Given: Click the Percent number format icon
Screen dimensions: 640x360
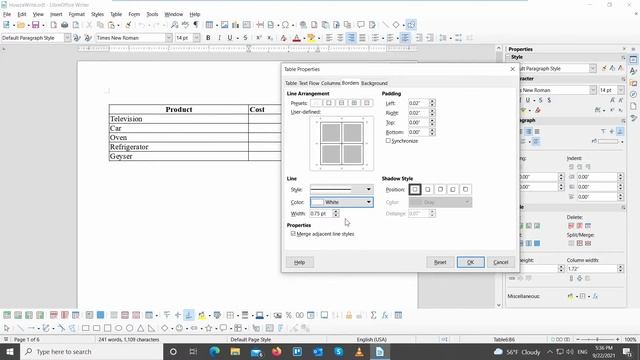Looking at the screenshot, I should coord(289,315).
